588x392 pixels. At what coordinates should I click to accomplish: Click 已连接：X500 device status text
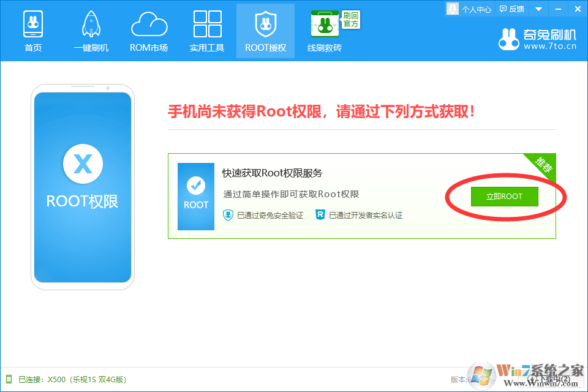tap(72, 380)
